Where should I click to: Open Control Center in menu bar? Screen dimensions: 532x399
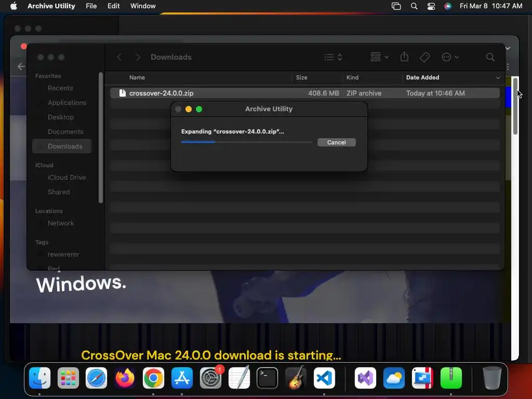[x=431, y=6]
